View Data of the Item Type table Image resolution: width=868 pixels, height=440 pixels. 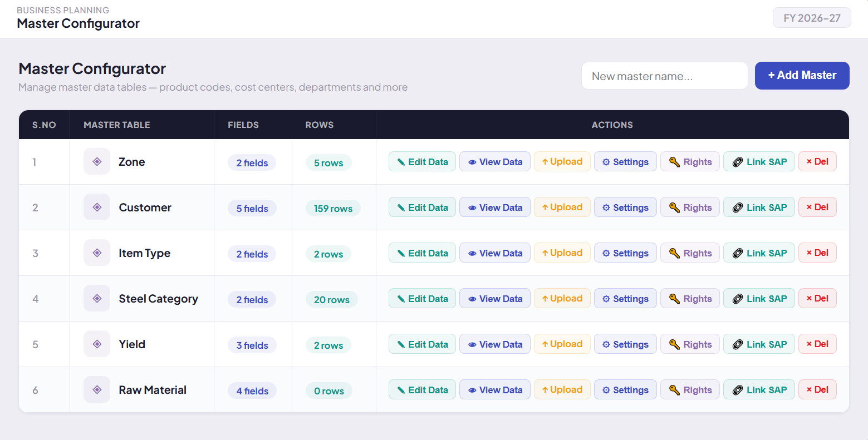click(x=495, y=253)
